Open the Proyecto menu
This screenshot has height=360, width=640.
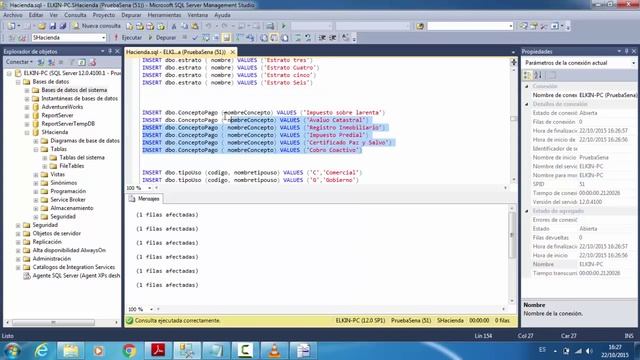[104, 15]
